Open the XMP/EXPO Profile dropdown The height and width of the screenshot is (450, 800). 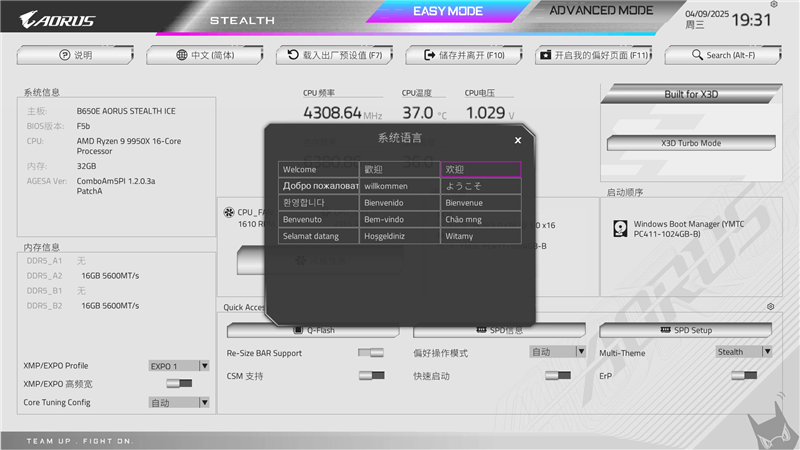pos(179,366)
